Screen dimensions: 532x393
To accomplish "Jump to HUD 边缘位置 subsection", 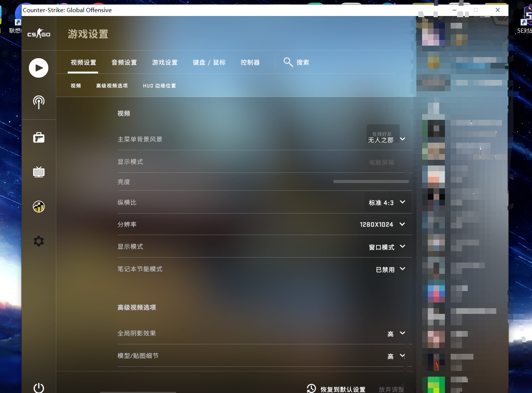I will [x=160, y=86].
